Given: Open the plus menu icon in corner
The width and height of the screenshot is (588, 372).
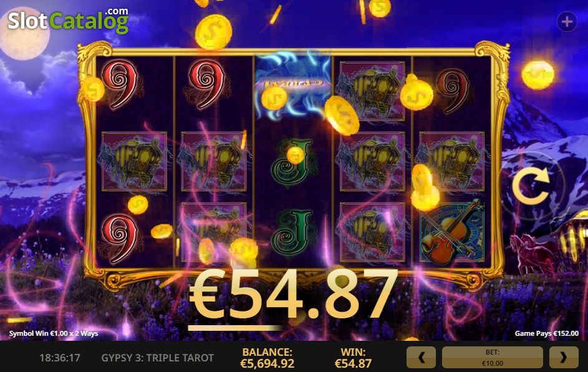Looking at the screenshot, I should coord(567,22).
